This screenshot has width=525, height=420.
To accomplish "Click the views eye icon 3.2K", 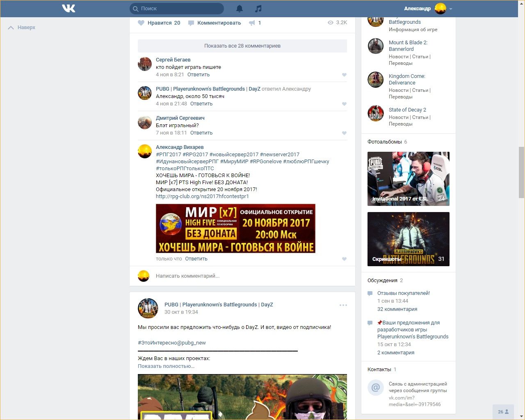I will (331, 23).
